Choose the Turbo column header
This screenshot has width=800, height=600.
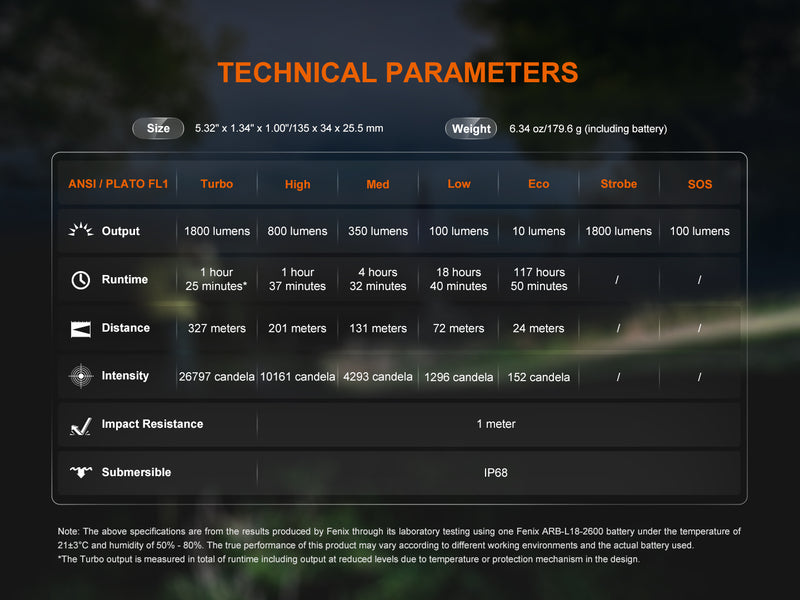(x=217, y=184)
